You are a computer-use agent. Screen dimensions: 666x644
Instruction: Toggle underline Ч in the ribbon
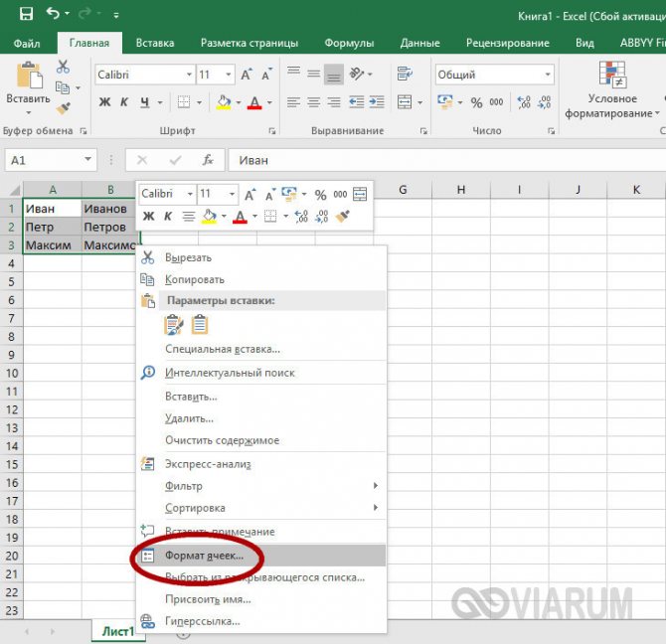point(145,102)
